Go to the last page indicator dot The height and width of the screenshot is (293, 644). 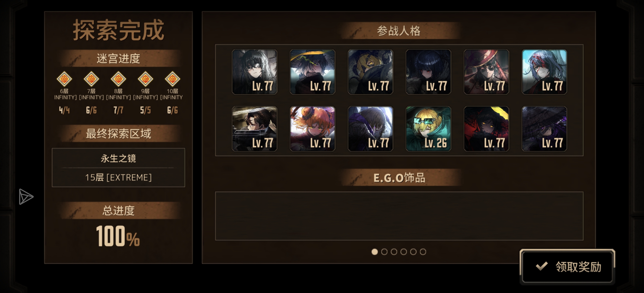[x=423, y=252]
